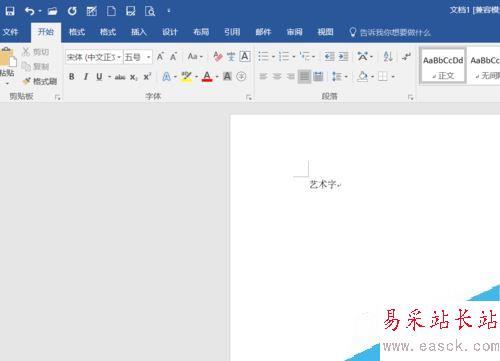Click the Line Spacing icon
The image size is (500, 361).
[x=337, y=77]
